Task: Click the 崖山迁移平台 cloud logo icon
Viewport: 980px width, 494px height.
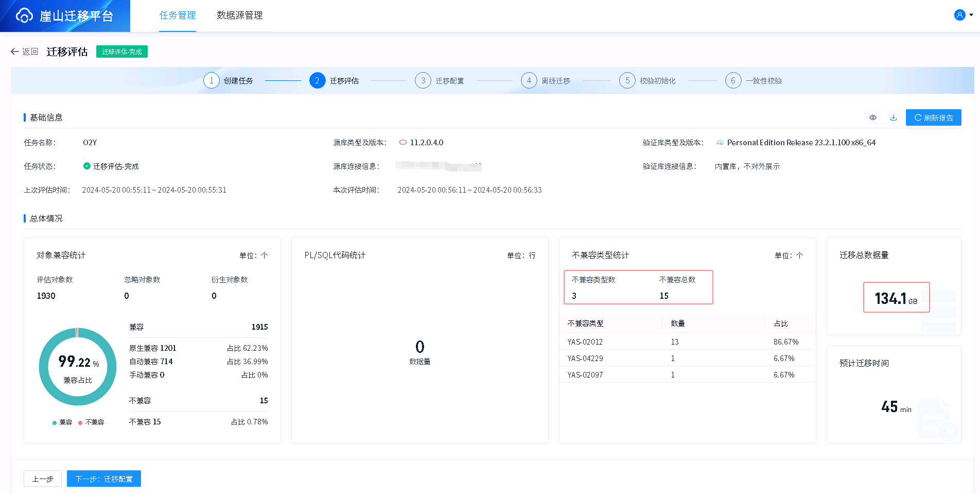Action: pyautogui.click(x=24, y=16)
